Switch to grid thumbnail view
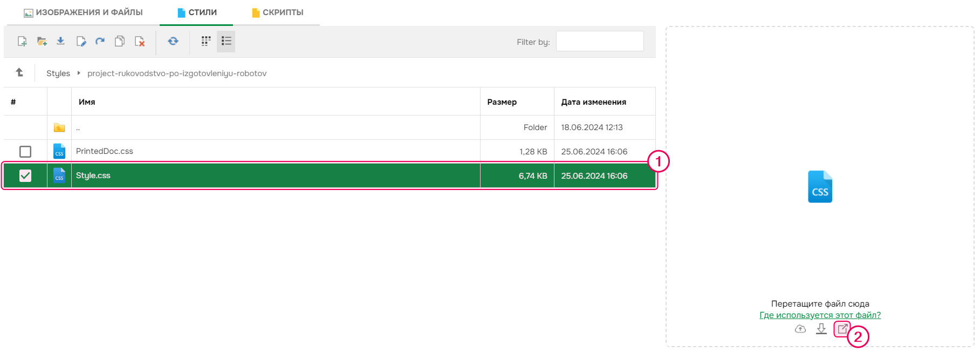Viewport: 980px width, 352px height. [206, 41]
